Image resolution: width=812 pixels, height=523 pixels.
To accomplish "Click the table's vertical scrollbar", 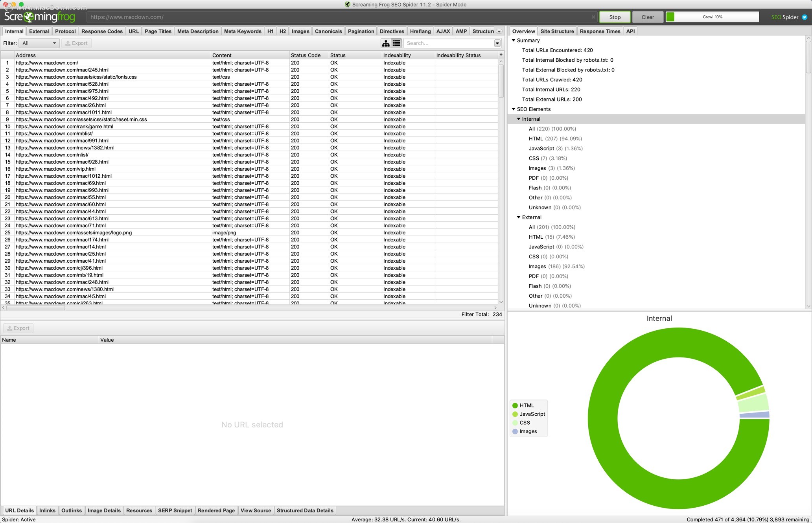I will tap(501, 81).
